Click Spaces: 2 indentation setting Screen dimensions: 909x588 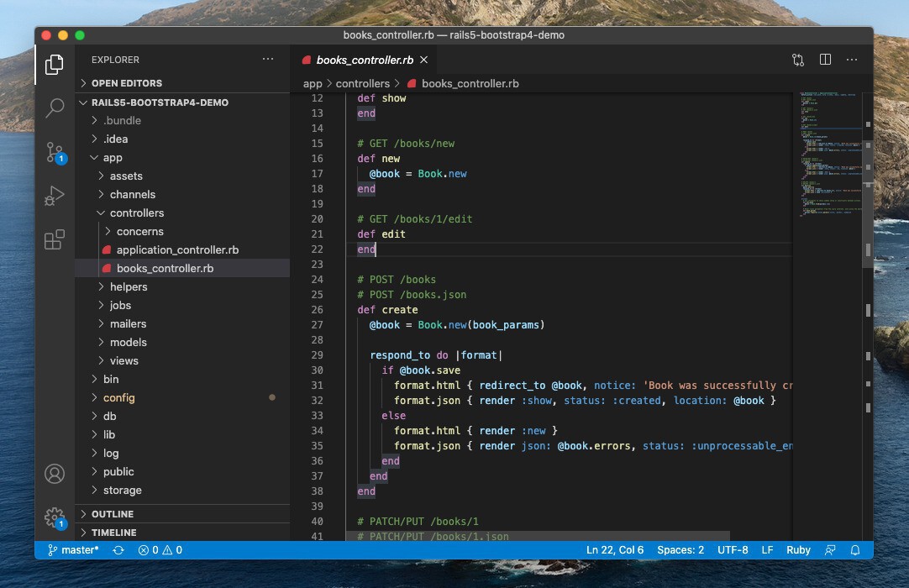[680, 550]
